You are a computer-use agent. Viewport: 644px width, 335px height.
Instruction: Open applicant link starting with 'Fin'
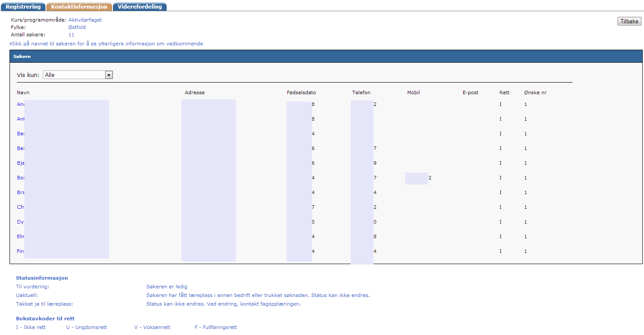[x=21, y=251]
